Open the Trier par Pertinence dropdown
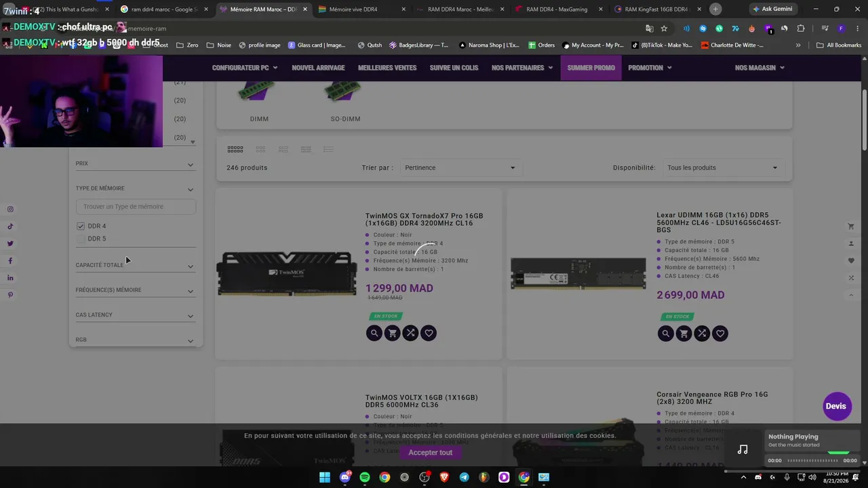 tap(461, 167)
